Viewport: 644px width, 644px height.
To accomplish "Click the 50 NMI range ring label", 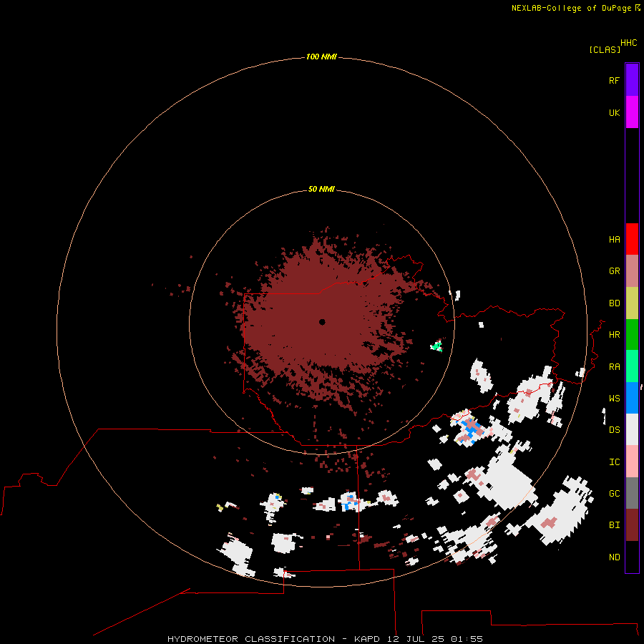I will click(321, 190).
